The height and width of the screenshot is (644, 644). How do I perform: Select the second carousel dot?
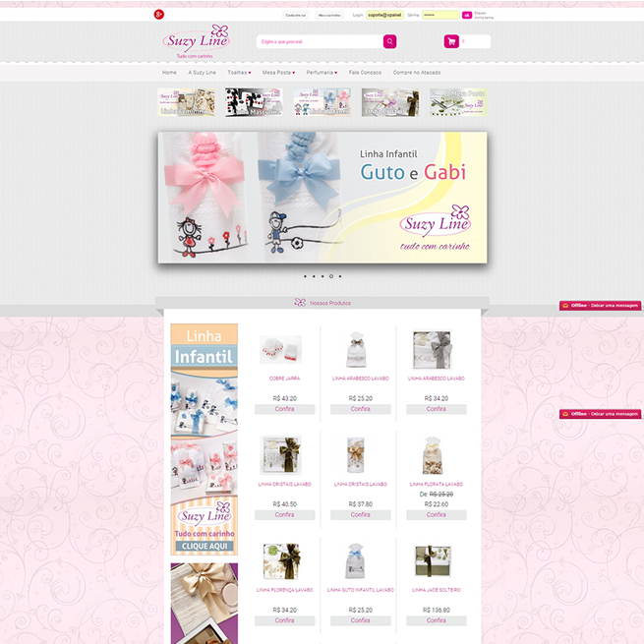click(314, 276)
